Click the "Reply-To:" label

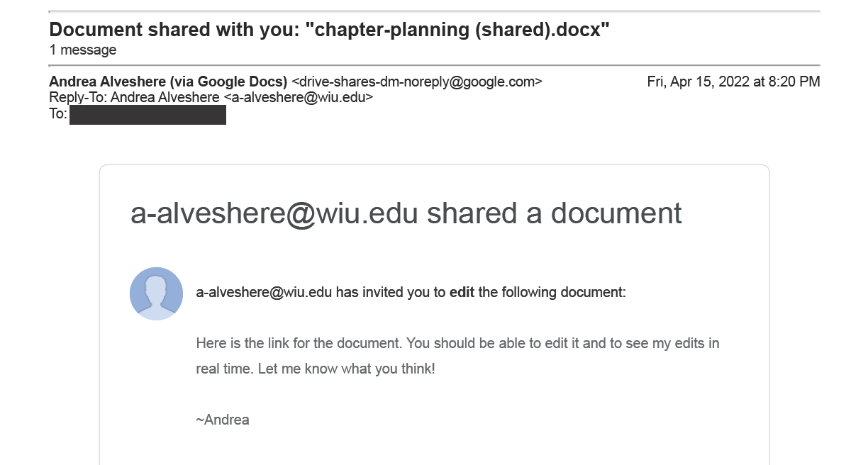click(78, 98)
